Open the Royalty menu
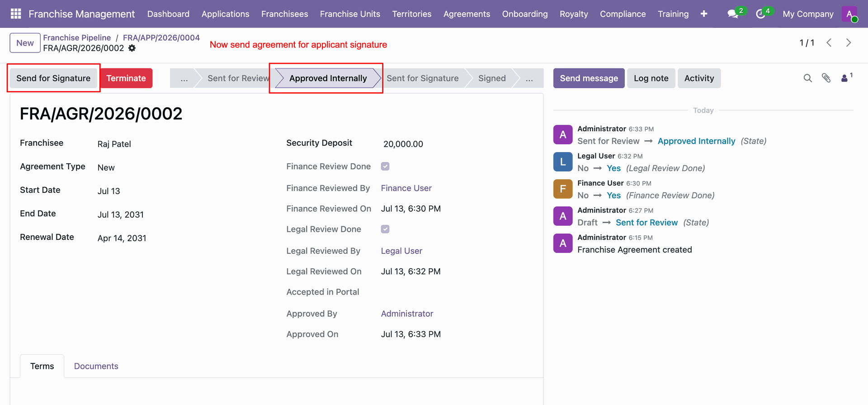 point(574,14)
